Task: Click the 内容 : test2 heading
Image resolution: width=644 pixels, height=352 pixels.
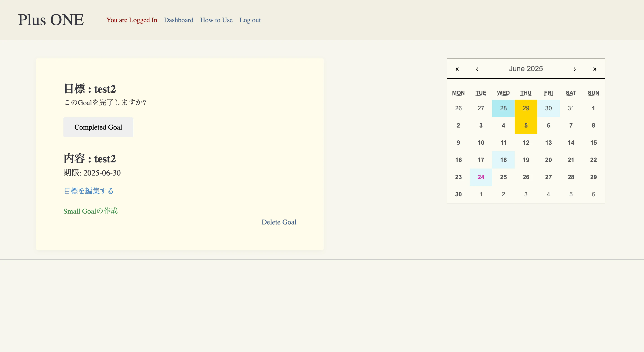Action: (x=90, y=159)
